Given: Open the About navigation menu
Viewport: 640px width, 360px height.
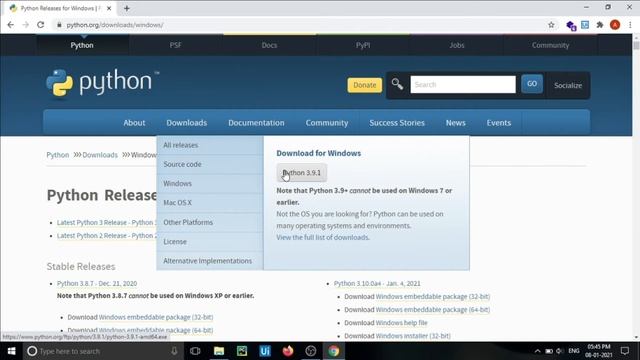Looking at the screenshot, I should point(134,123).
